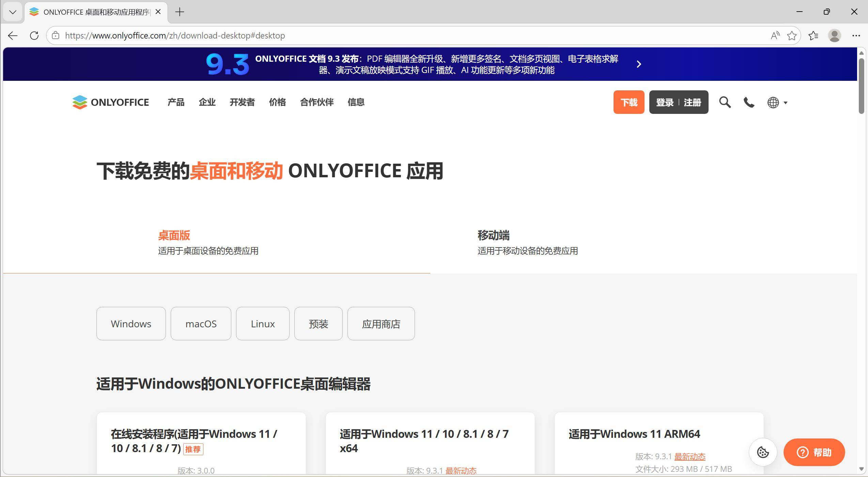This screenshot has width=868, height=477.
Task: Click the address bar URL
Action: pyautogui.click(x=175, y=35)
